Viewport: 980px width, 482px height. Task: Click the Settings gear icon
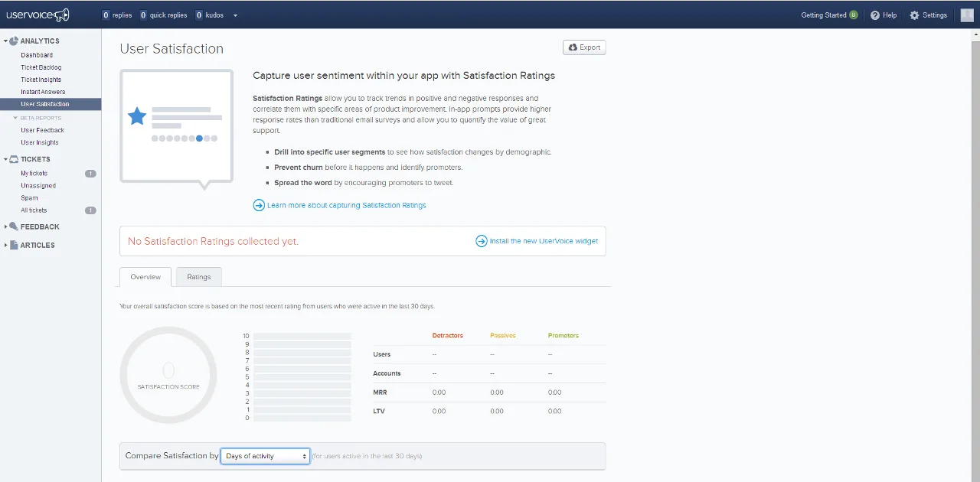914,15
